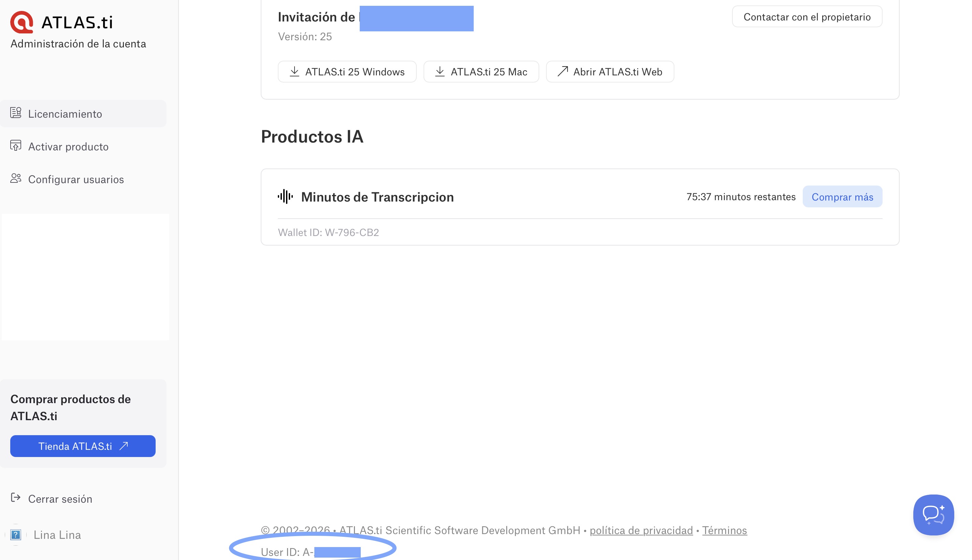Open the Licenciamiento menu item
The height and width of the screenshot is (560, 972).
point(65,114)
